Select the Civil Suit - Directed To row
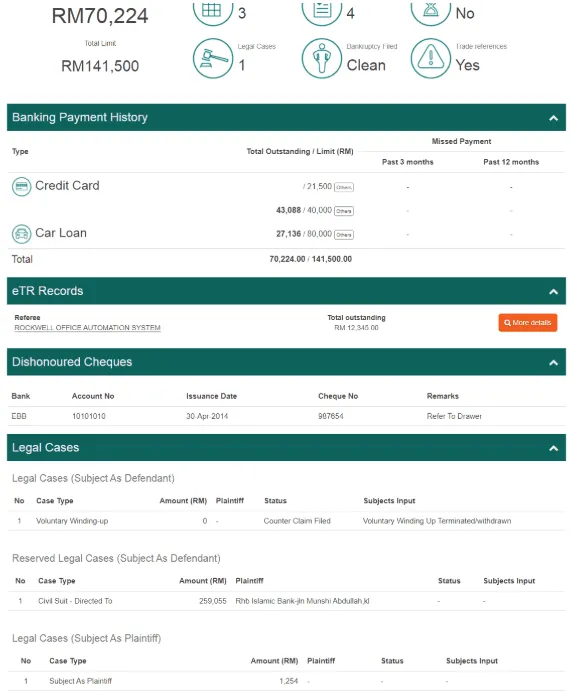The width and height of the screenshot is (572, 694). pyautogui.click(x=286, y=601)
